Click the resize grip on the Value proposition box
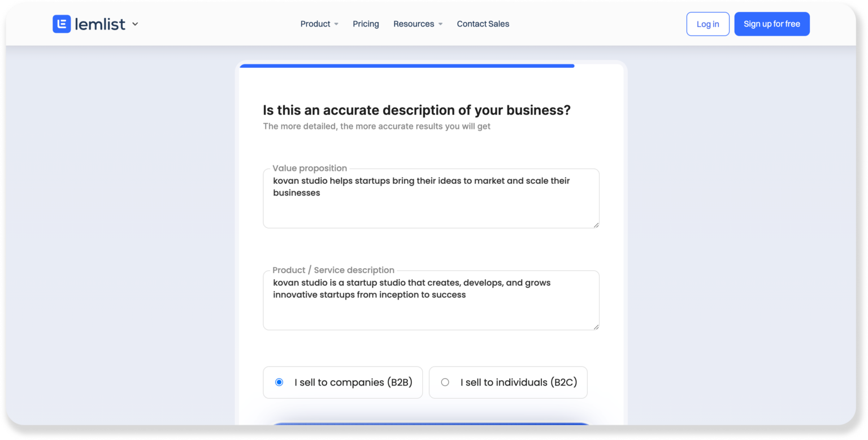The height and width of the screenshot is (440, 868). coord(596,225)
